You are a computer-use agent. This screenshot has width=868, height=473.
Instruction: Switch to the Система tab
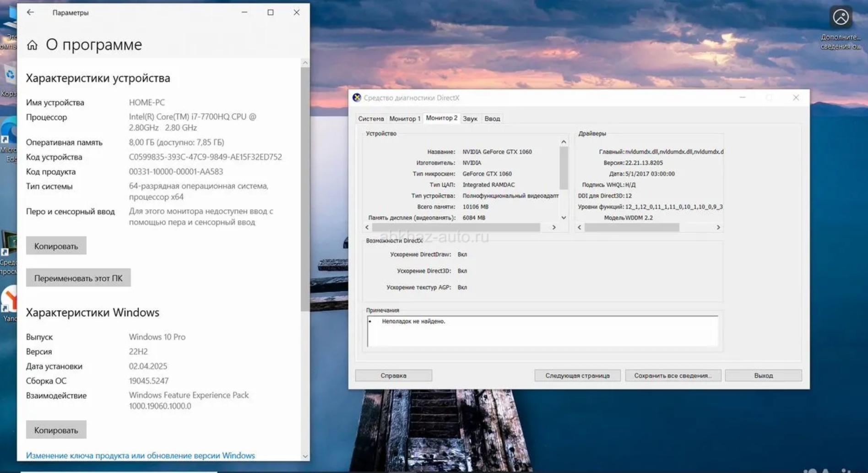pos(370,119)
